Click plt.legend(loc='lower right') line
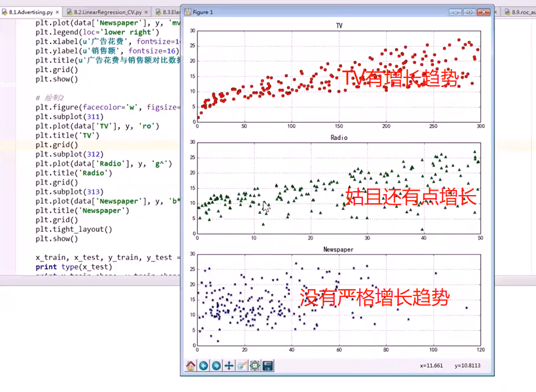This screenshot has width=536, height=392. (x=97, y=32)
